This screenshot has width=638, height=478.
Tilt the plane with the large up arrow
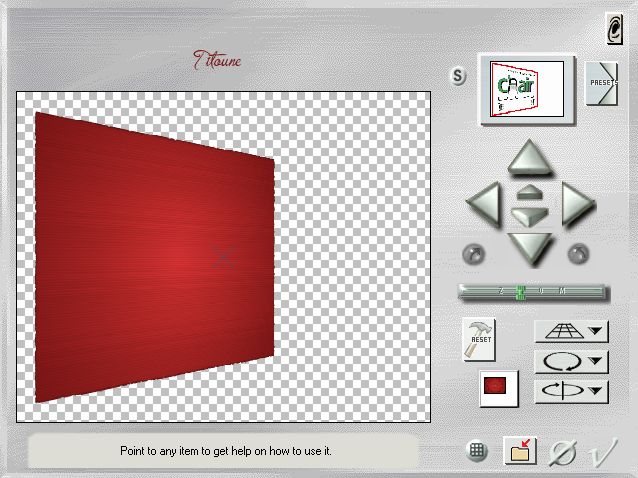[529, 157]
